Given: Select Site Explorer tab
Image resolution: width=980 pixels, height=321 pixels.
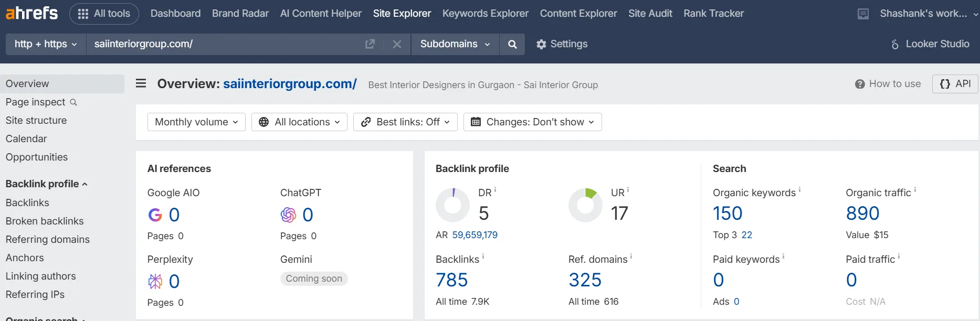Looking at the screenshot, I should pos(402,14).
